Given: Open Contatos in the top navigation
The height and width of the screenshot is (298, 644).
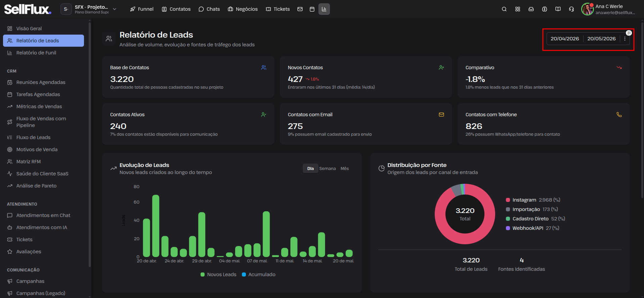Looking at the screenshot, I should (x=176, y=9).
